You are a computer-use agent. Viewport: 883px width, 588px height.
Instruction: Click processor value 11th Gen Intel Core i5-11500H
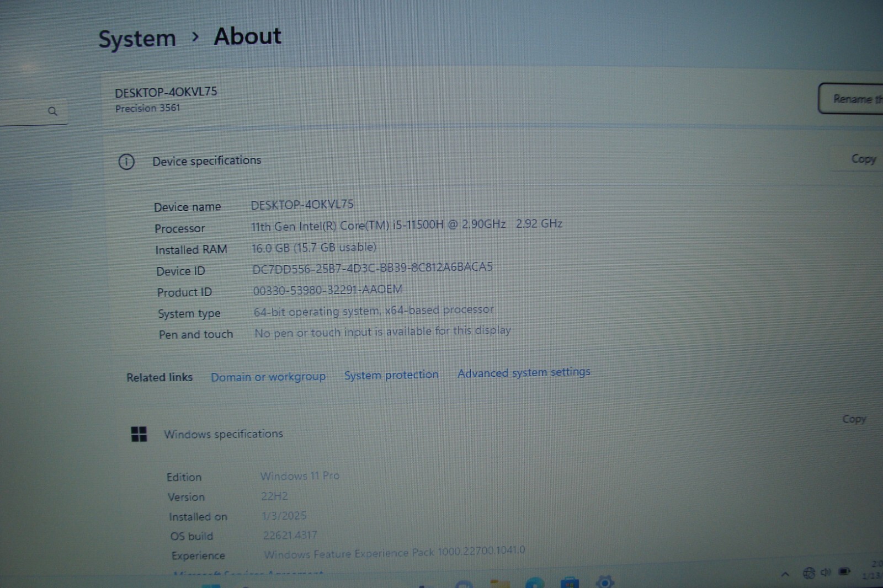(x=407, y=225)
